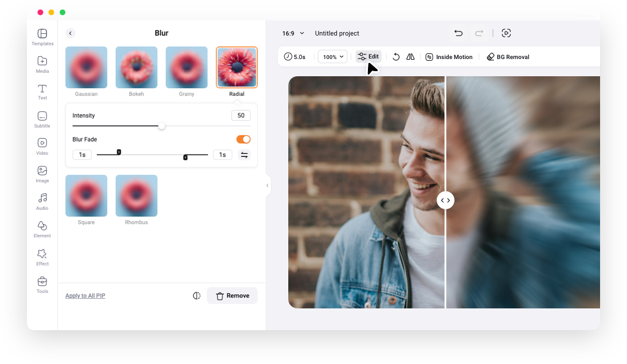
Task: Open the Audio panel
Action: [42, 202]
